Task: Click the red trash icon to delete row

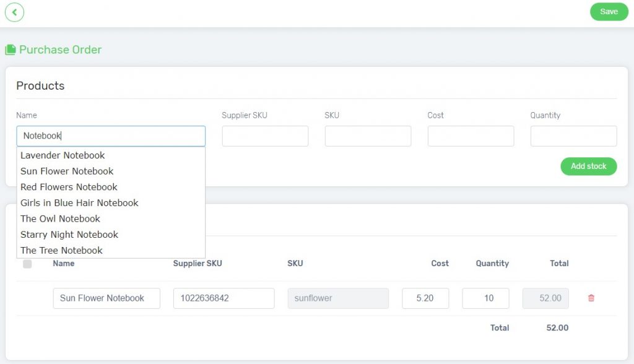Action: pos(591,298)
